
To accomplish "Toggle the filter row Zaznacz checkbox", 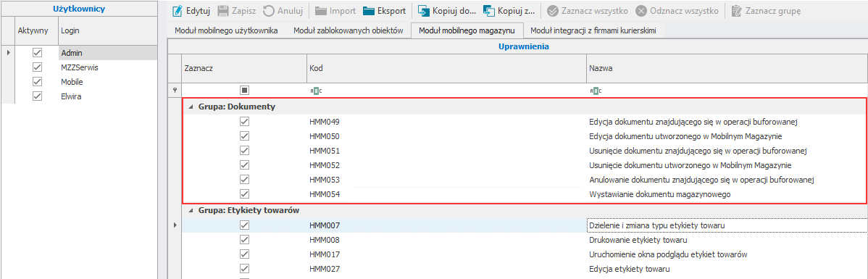I will click(x=244, y=90).
